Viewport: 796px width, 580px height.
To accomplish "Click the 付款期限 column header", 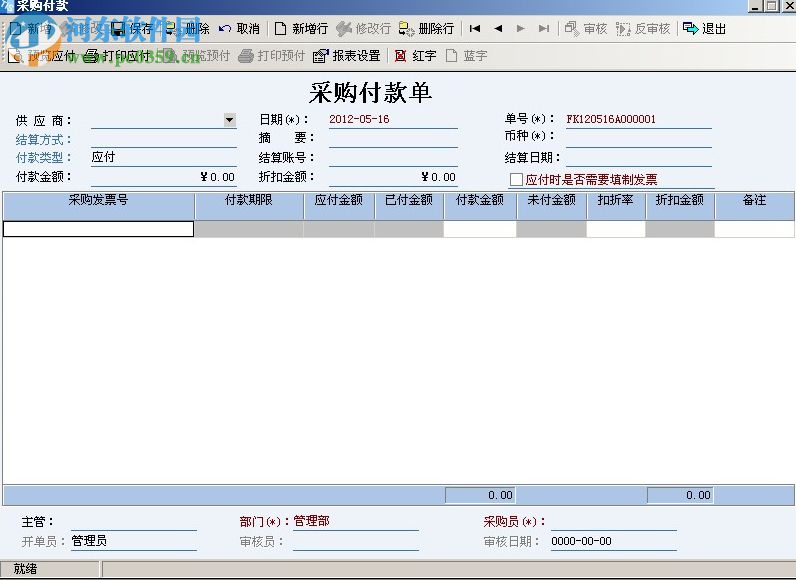I will (249, 206).
